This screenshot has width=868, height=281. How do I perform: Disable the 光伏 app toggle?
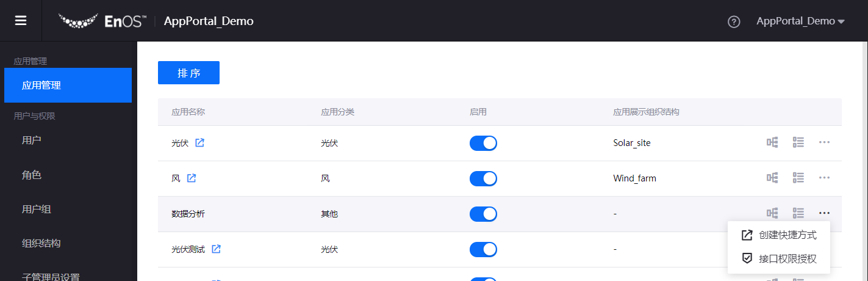pos(483,143)
